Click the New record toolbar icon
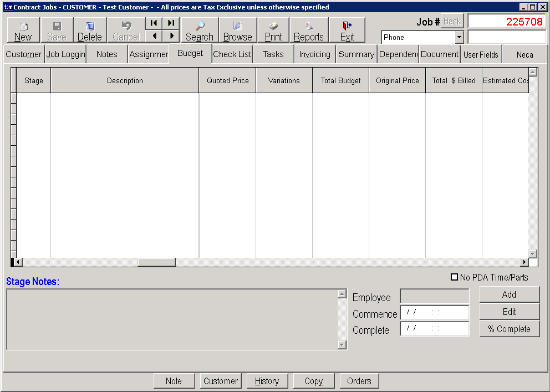 coord(23,27)
